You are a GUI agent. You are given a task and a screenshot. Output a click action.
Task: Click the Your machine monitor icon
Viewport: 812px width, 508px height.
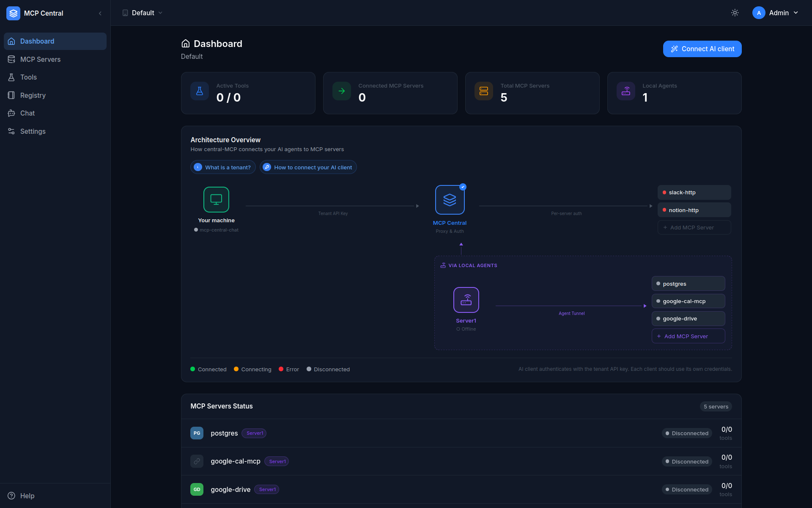pyautogui.click(x=216, y=199)
